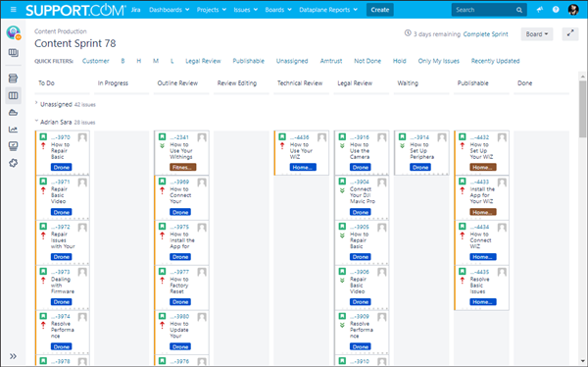The height and width of the screenshot is (367, 588).
Task: Open the feedback megaphone icon
Action: tap(540, 10)
